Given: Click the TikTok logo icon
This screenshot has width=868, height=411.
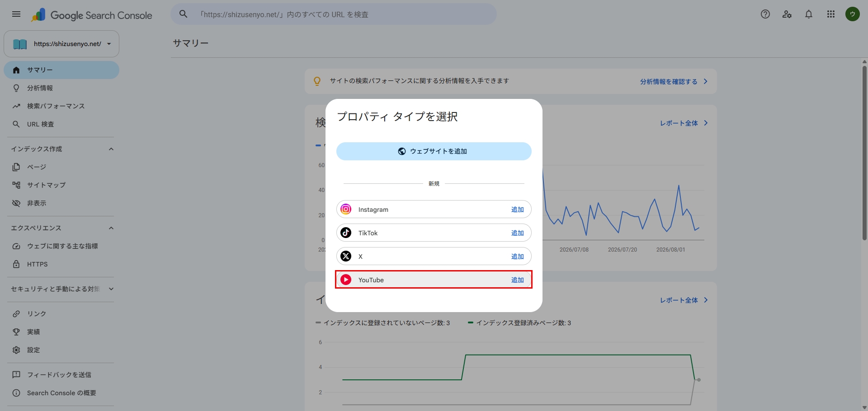Looking at the screenshot, I should [x=346, y=233].
